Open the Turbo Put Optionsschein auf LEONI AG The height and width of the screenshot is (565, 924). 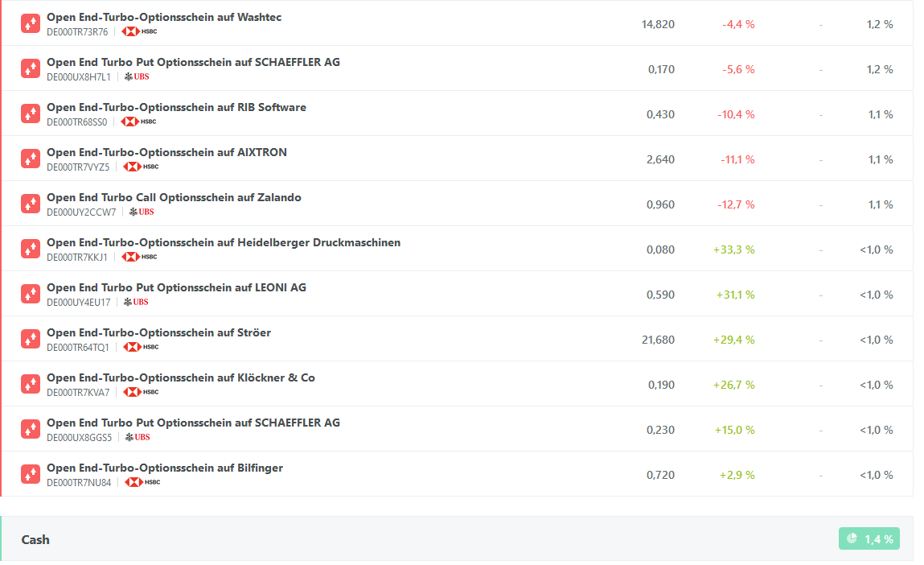[176, 287]
